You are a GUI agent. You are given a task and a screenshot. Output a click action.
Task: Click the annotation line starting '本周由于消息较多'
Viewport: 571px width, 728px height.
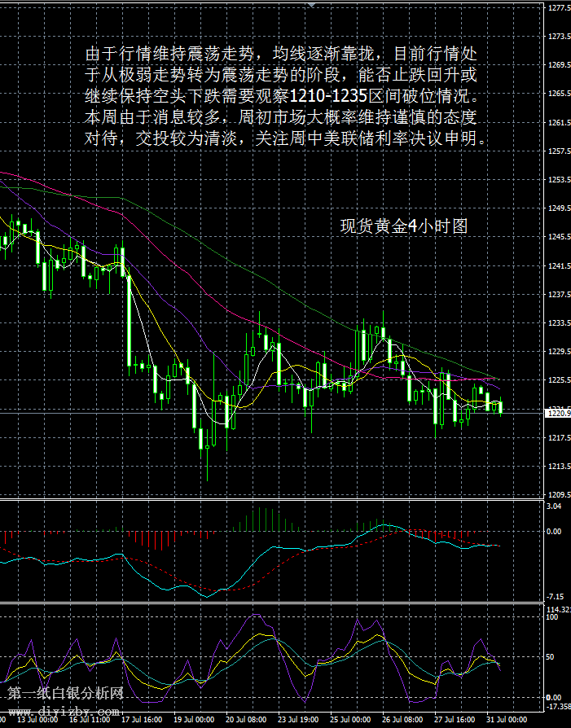[281, 116]
